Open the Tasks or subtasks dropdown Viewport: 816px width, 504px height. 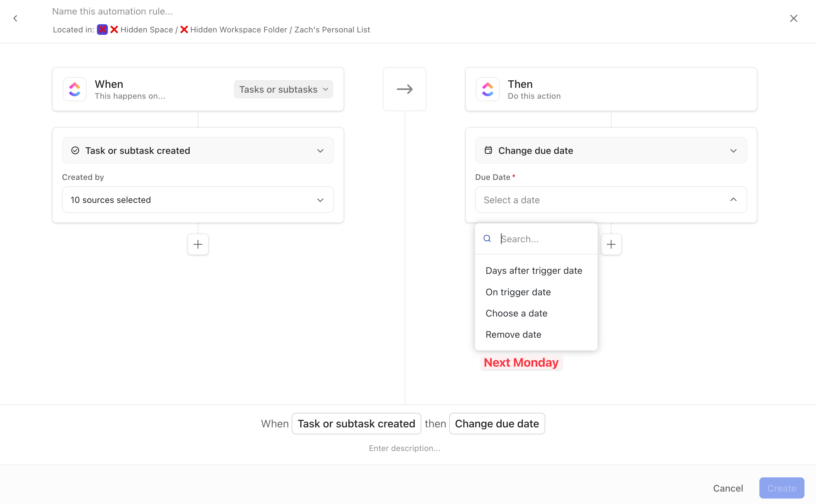pos(283,89)
